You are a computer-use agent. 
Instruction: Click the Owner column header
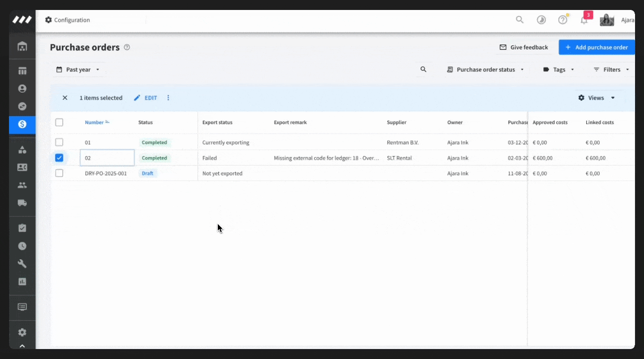pos(455,122)
